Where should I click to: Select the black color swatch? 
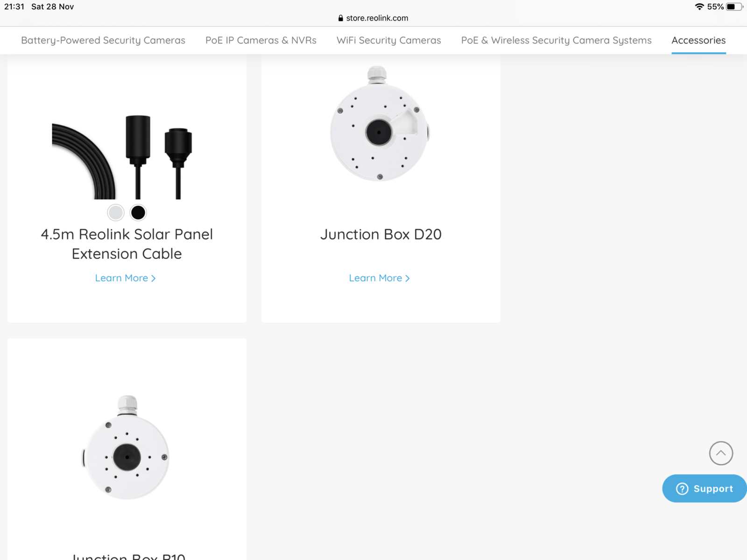138,213
